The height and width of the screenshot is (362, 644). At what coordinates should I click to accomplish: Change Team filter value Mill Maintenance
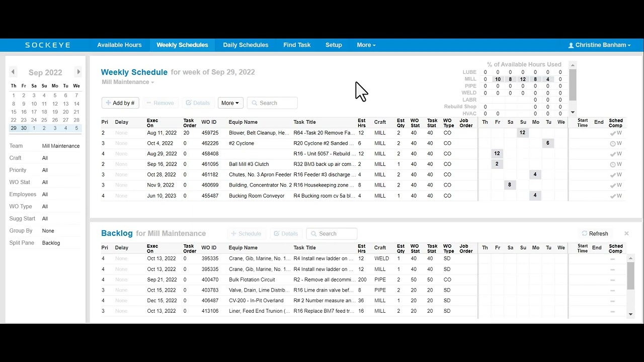pyautogui.click(x=61, y=146)
